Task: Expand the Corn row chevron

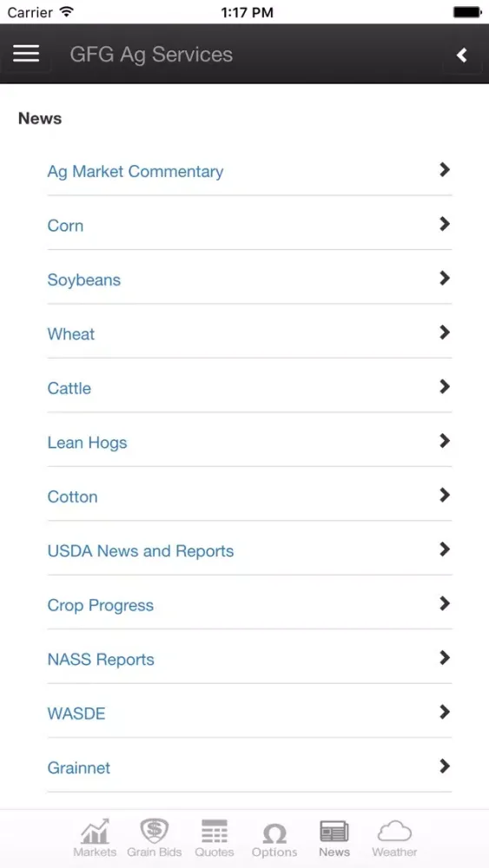Action: click(x=444, y=224)
